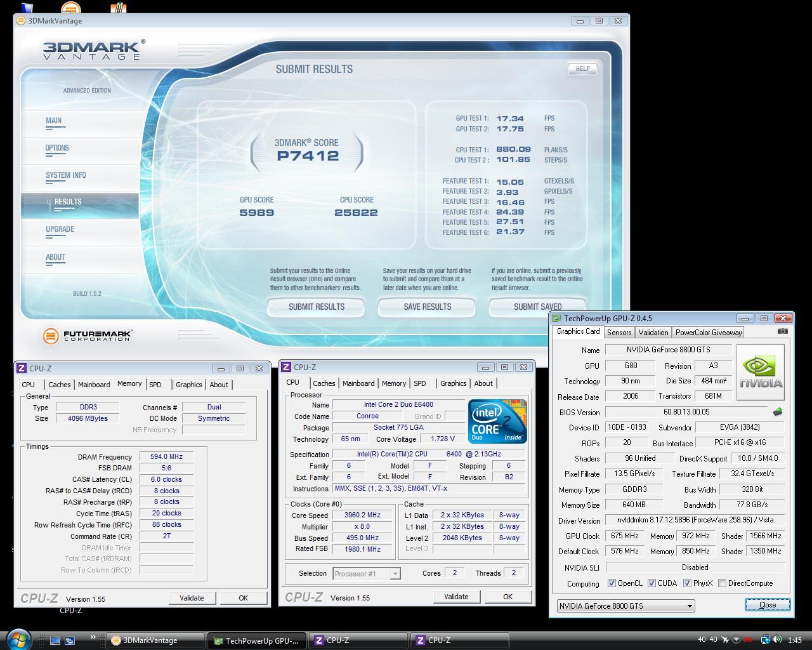Click the Close button in GPU-Z
Viewport: 812px width, 650px height.
pos(768,605)
